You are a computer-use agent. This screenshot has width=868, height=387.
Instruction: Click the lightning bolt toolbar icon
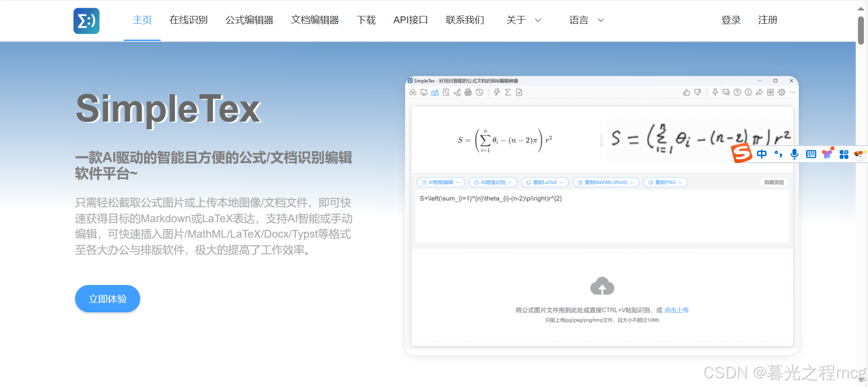coord(497,92)
